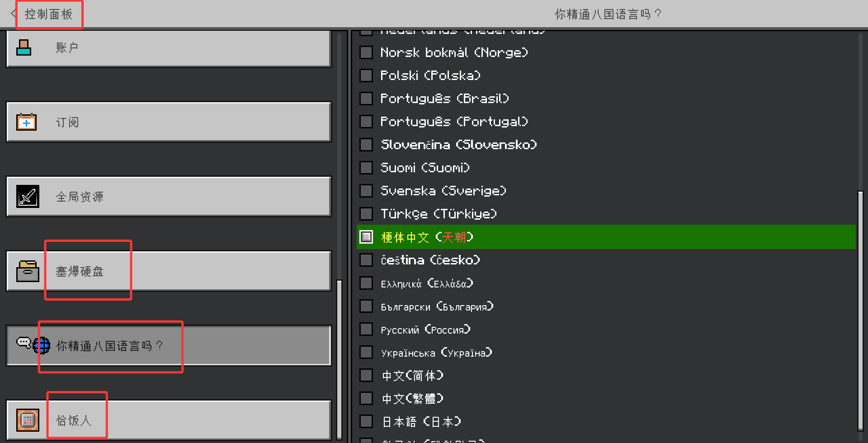Click the back arrow beside 控制面板
The height and width of the screenshot is (443, 868).
[12, 14]
